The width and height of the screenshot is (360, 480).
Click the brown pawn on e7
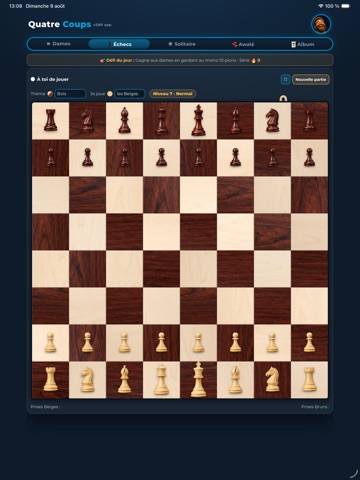point(198,158)
